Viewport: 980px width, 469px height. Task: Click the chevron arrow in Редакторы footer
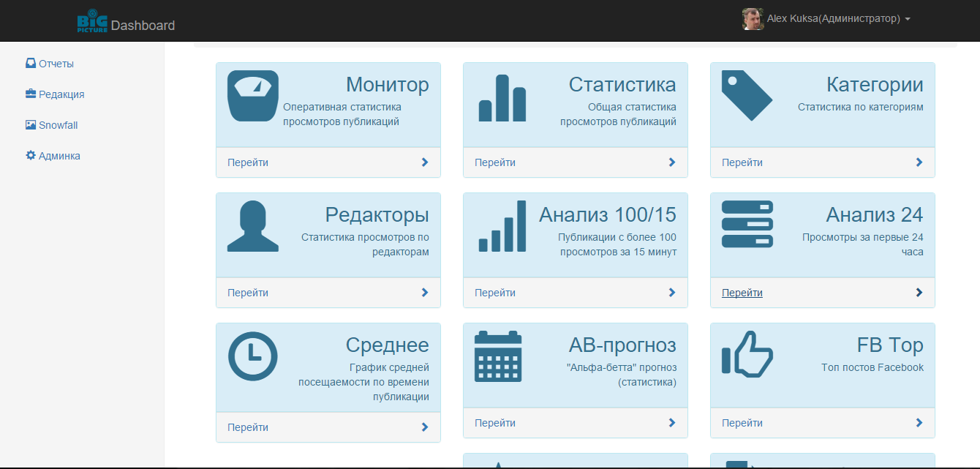(x=425, y=293)
